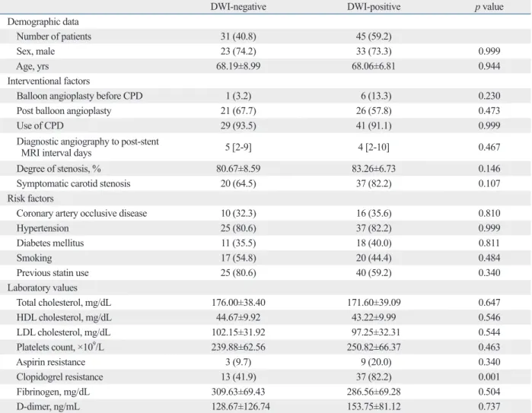Screen dimensions: 532x413
Task: Click the value 102.15±31.92
Action: [x=238, y=332]
